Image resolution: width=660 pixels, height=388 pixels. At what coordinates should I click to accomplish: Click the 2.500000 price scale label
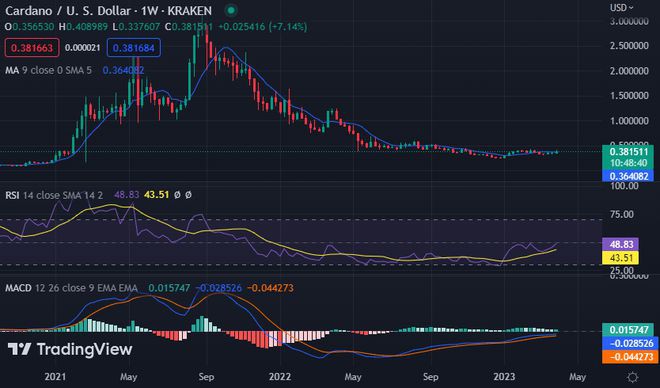pos(629,45)
